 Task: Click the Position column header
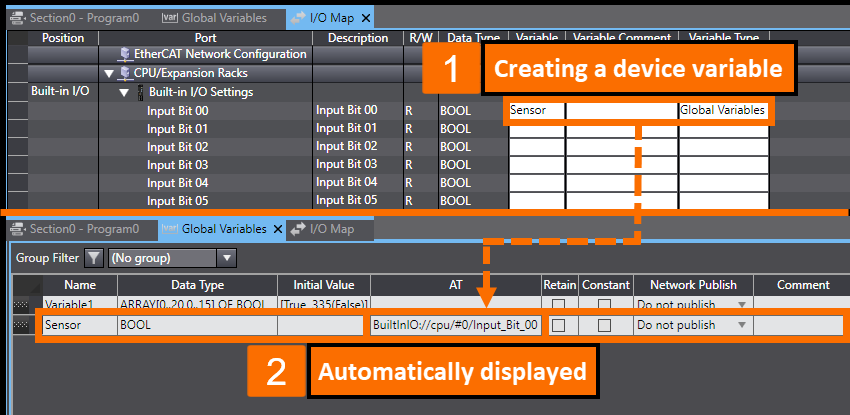[x=63, y=38]
